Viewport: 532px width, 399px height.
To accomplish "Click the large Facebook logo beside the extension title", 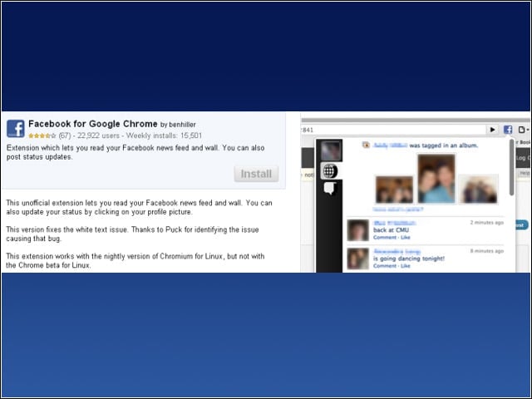I will click(x=16, y=129).
